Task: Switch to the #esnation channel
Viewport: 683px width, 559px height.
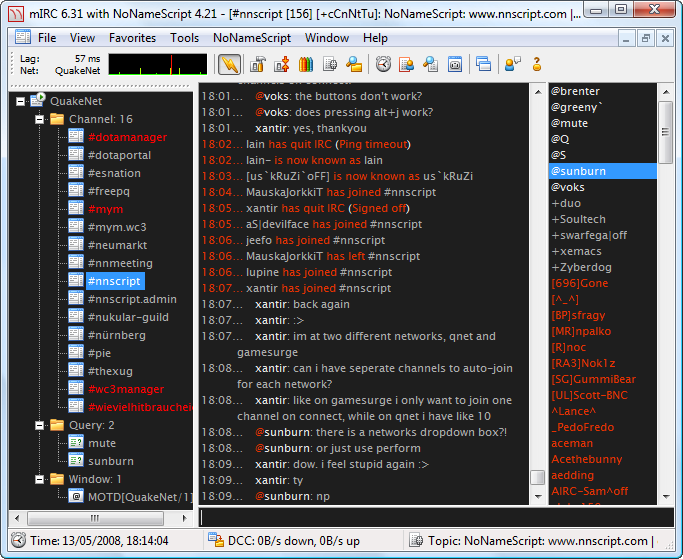Action: 114,173
